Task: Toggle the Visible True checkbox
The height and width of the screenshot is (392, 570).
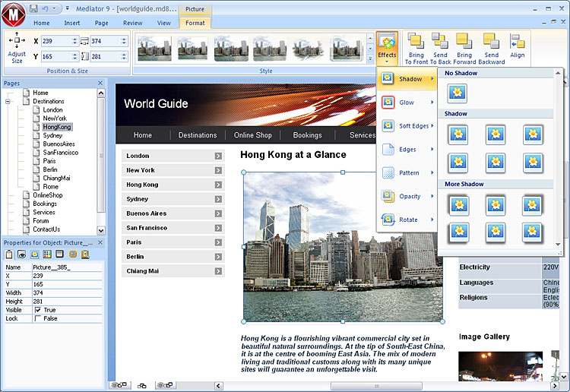Action: tap(38, 310)
